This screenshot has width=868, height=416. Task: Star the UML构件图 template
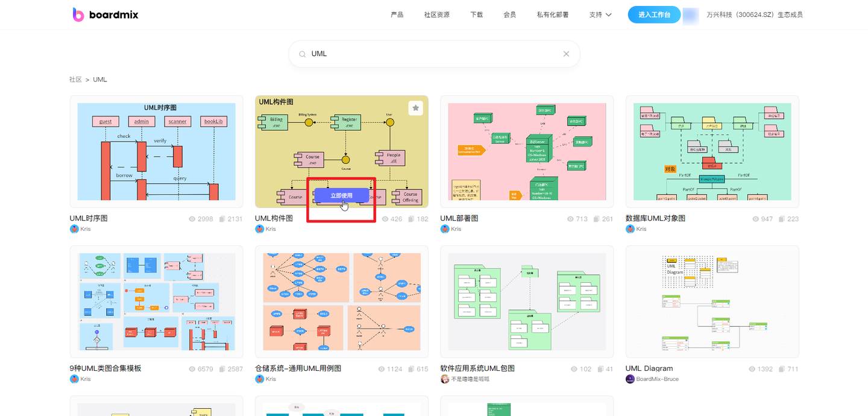tap(415, 108)
